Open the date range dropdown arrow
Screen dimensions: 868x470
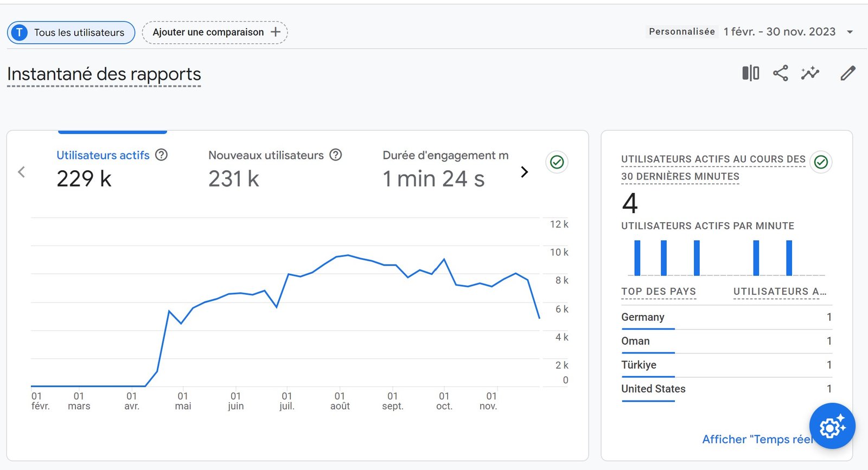point(850,32)
